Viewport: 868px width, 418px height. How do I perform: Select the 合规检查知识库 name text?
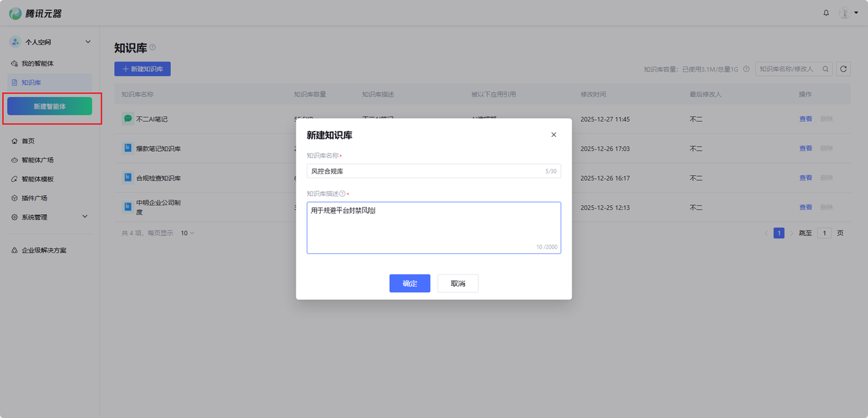[x=159, y=178]
